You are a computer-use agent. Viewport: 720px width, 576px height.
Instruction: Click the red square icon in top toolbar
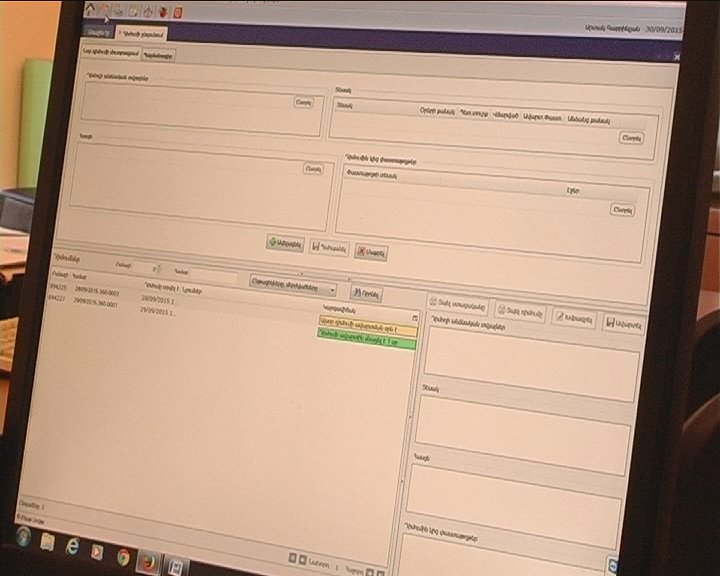point(178,12)
